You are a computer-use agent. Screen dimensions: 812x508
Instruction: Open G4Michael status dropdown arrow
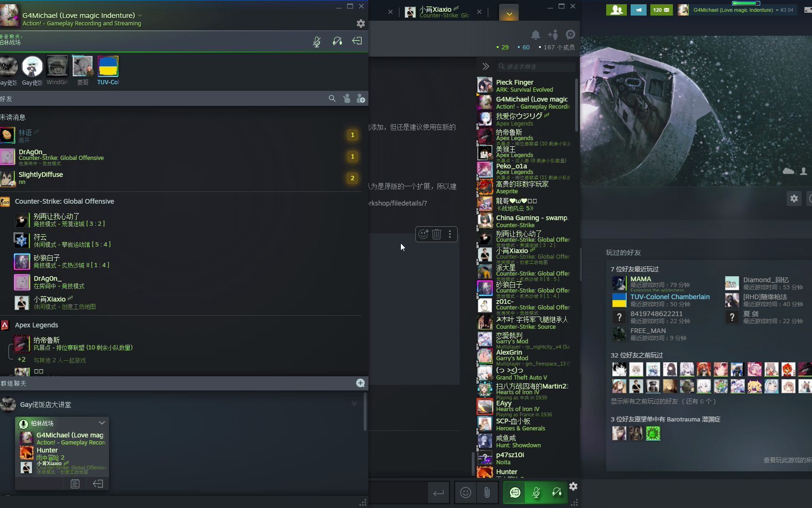point(140,16)
